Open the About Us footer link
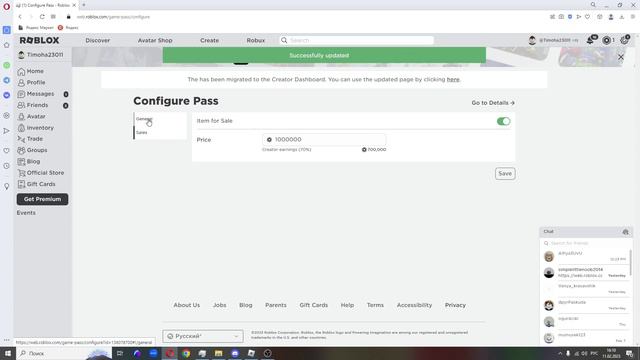Screen dimensions: 640x360 (x=187, y=305)
